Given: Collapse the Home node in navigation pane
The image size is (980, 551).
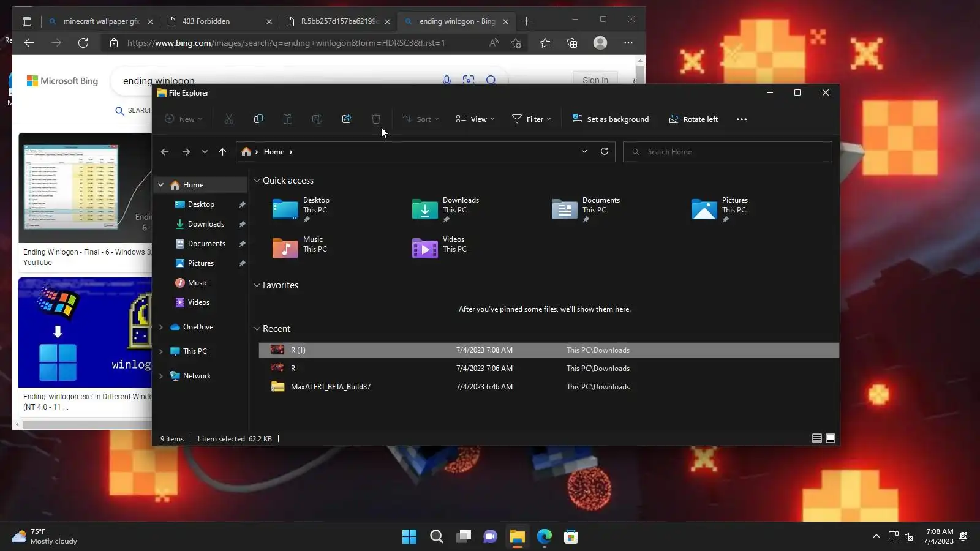Looking at the screenshot, I should [161, 185].
